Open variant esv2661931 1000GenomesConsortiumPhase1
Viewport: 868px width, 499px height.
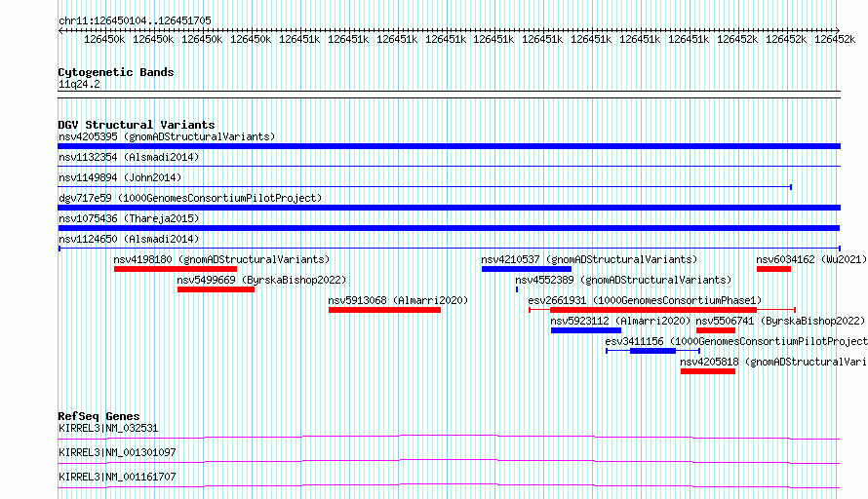click(x=645, y=300)
